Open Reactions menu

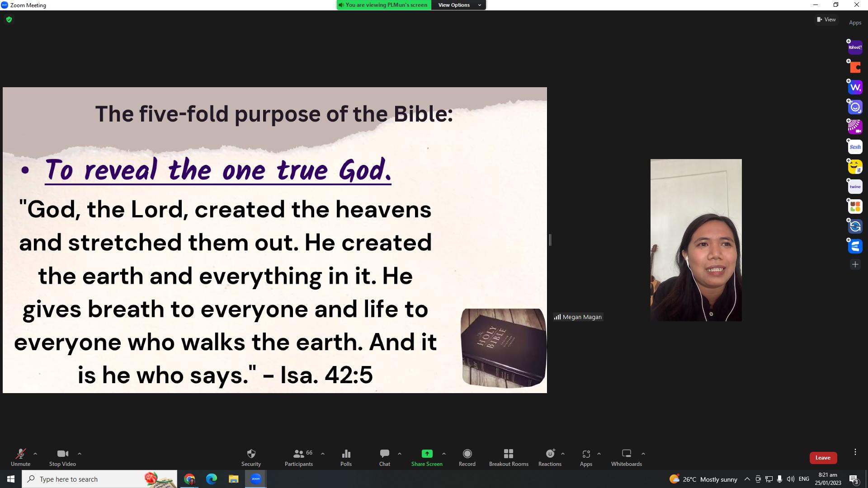point(550,457)
